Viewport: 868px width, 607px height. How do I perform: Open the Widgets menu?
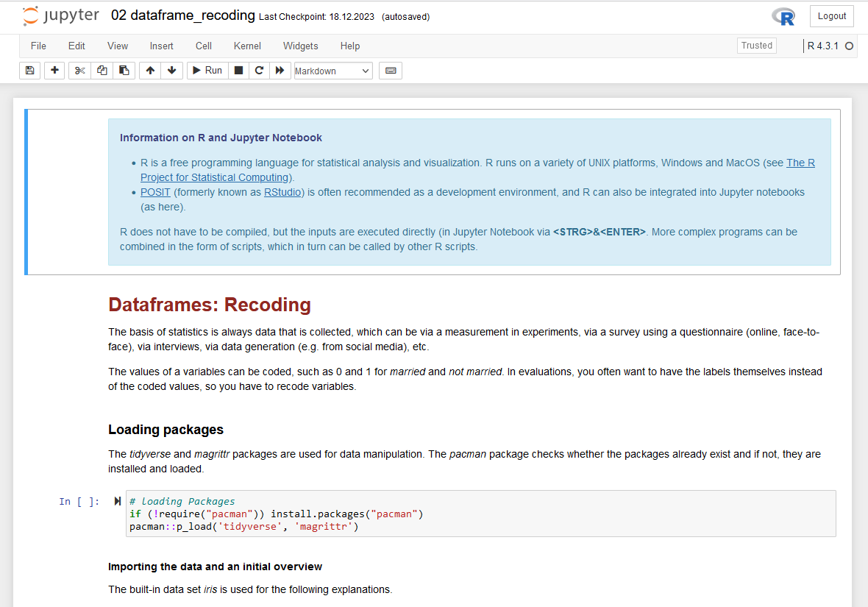point(300,46)
